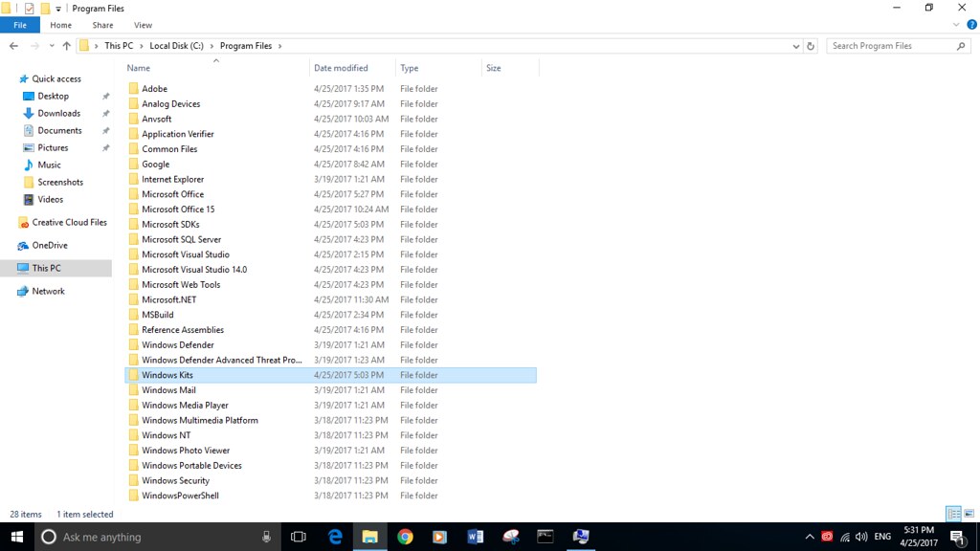Screen dimensions: 980x551
Task: Open the View ribbon tab
Action: coord(143,25)
